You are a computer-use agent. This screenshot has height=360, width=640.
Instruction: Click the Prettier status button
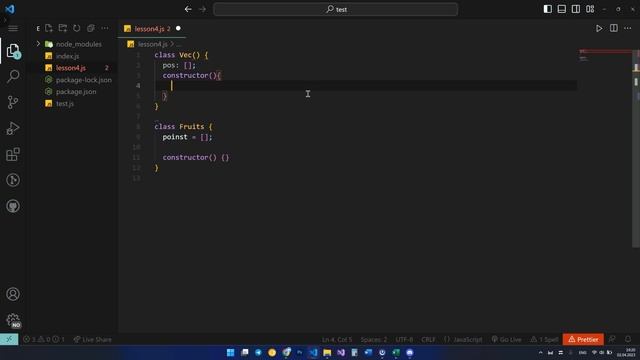click(x=583, y=339)
